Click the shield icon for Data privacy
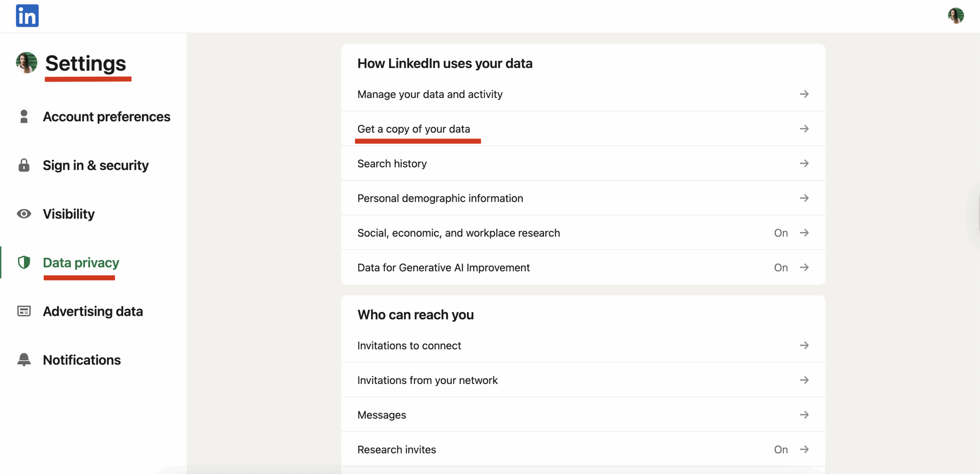Screen dimensions: 980x474 [x=24, y=262]
